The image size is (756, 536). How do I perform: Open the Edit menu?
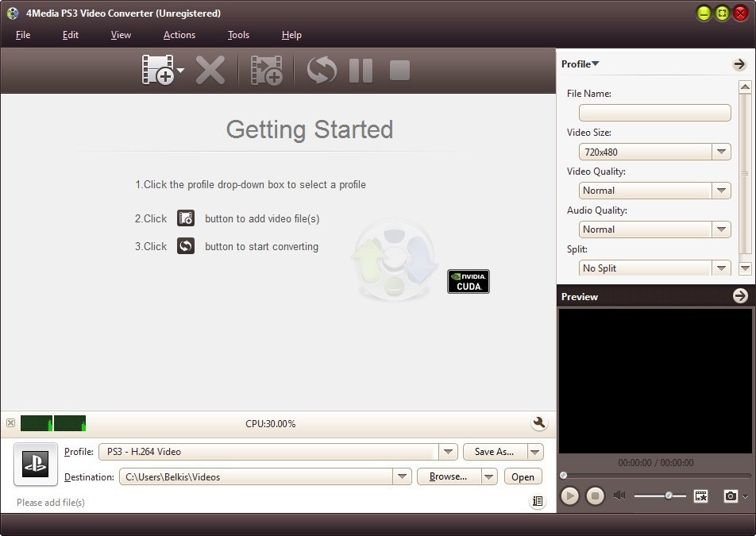[71, 35]
